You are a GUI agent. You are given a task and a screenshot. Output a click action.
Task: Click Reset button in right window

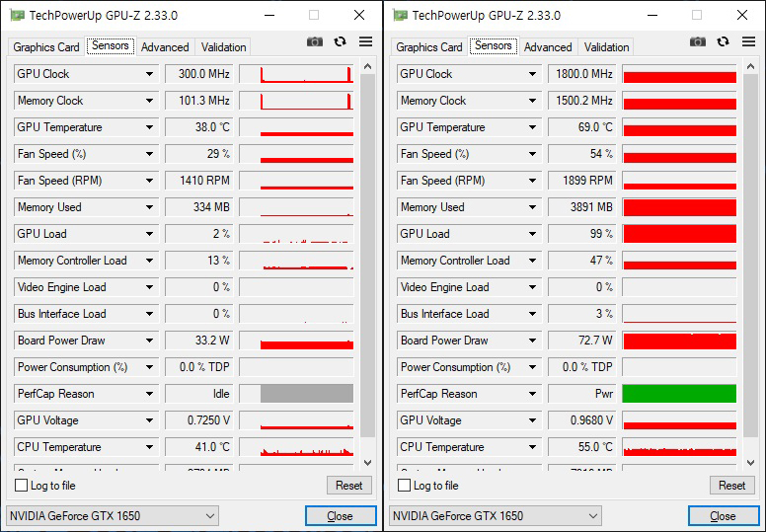[x=732, y=485]
